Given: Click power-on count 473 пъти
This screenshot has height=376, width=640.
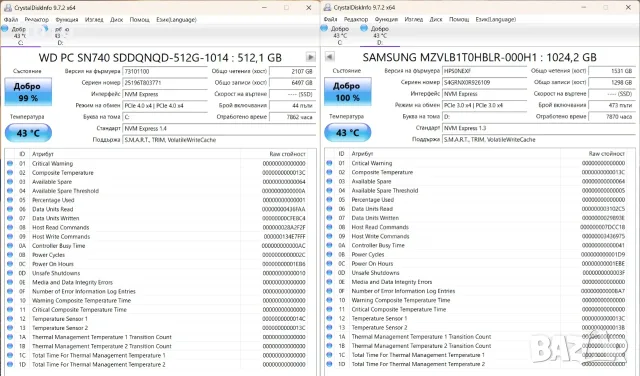Looking at the screenshot, I should point(612,105).
